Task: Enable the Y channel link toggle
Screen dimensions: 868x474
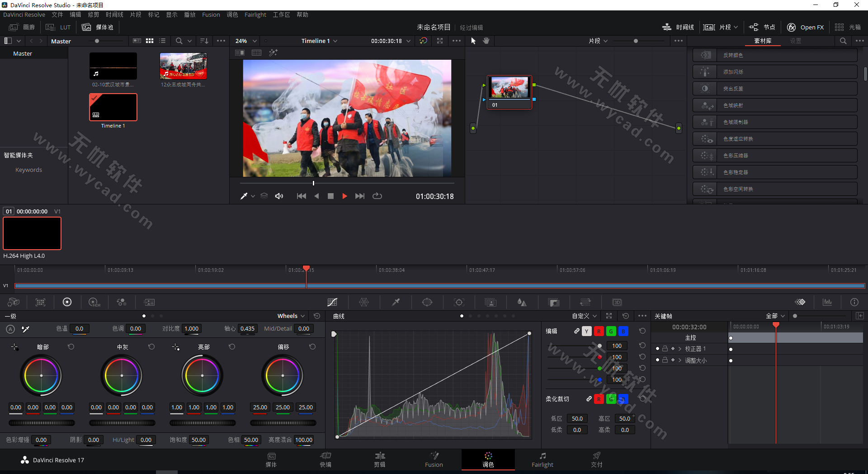Action: tap(586, 331)
